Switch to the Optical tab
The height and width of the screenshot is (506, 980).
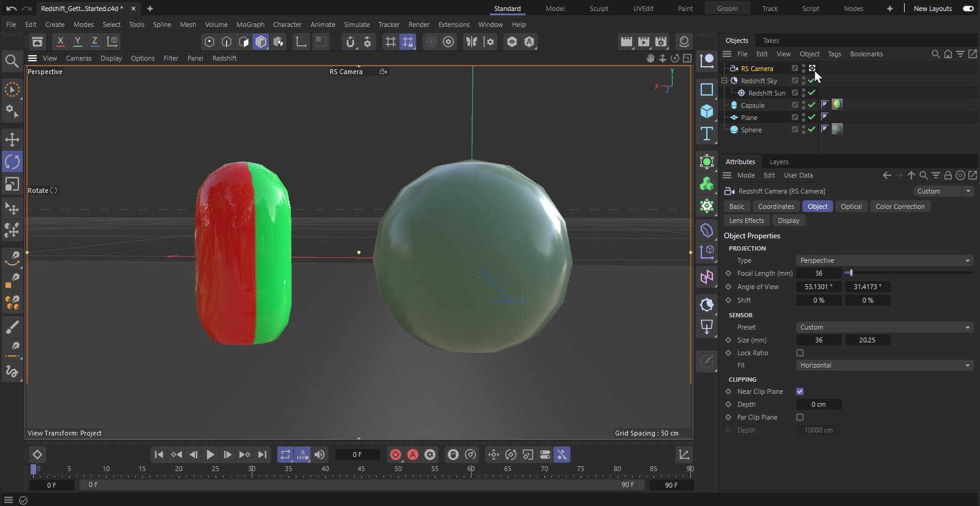click(851, 206)
